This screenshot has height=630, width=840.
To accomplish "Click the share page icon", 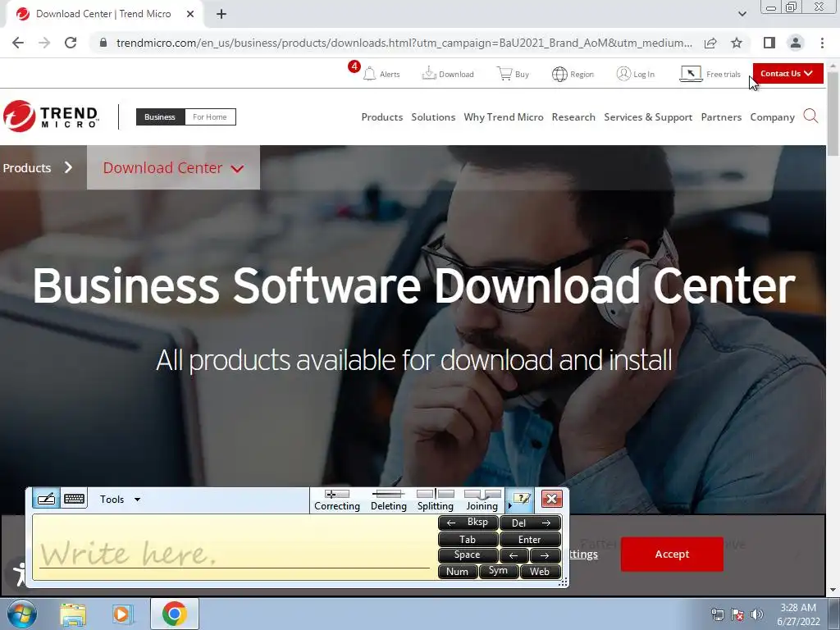I will (710, 43).
